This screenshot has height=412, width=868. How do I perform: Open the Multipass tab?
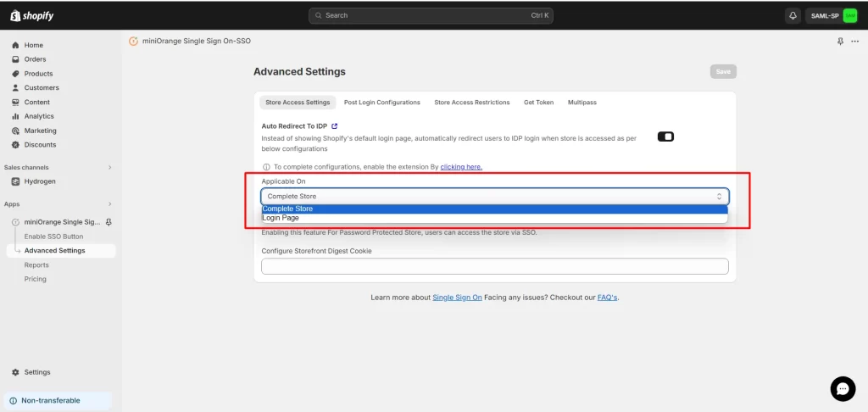click(x=581, y=103)
